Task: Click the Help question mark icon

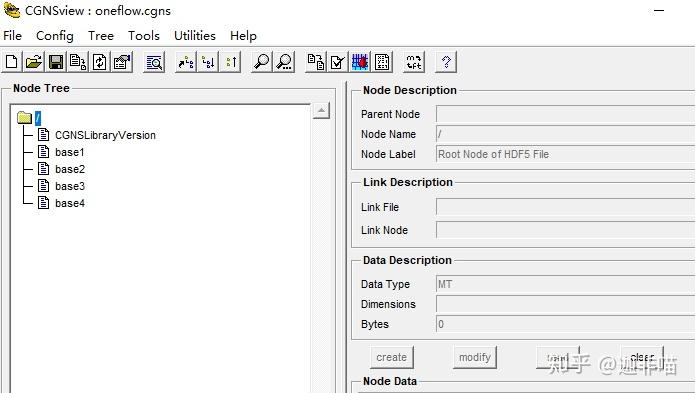Action: pos(446,62)
